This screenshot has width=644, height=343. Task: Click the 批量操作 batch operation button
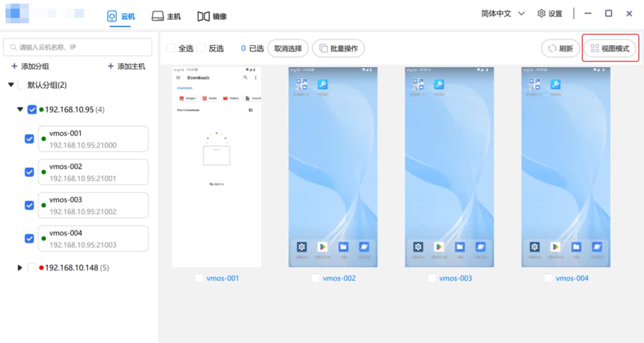pos(339,49)
